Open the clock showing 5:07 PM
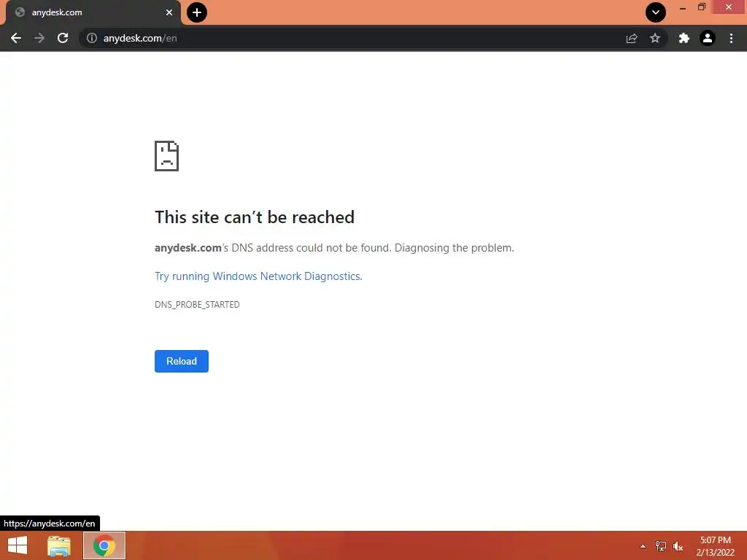747x560 pixels. (x=715, y=546)
